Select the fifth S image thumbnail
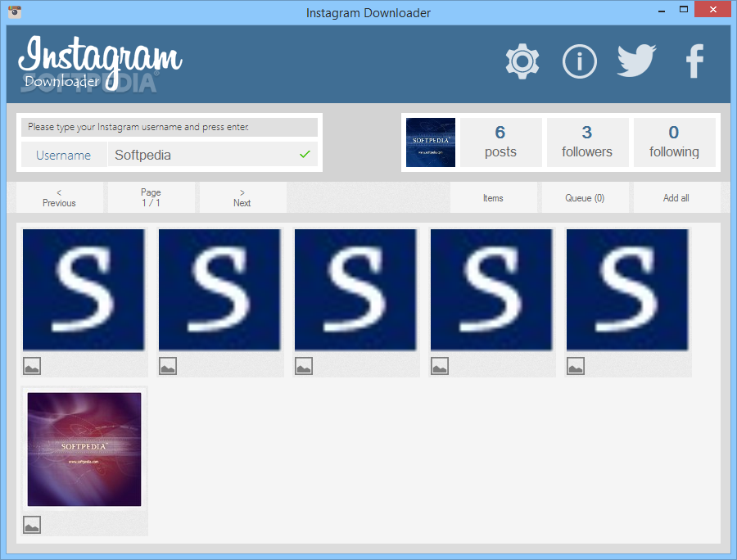 click(627, 289)
